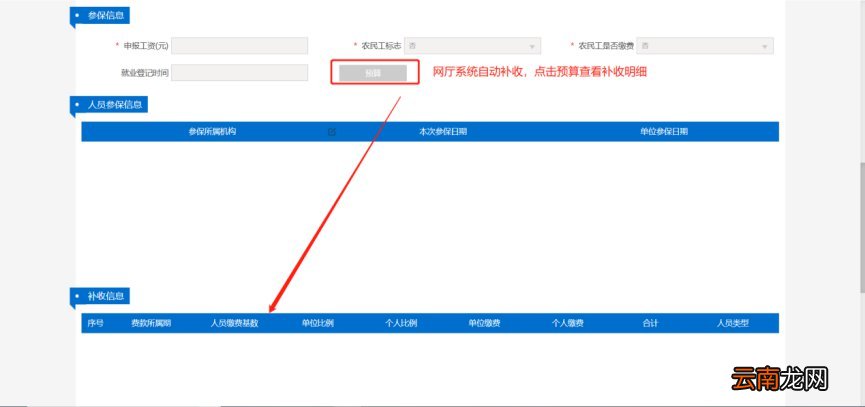Click the page vertical scrollbar thumb
Viewport: 865px width, 407px height.
[x=861, y=226]
